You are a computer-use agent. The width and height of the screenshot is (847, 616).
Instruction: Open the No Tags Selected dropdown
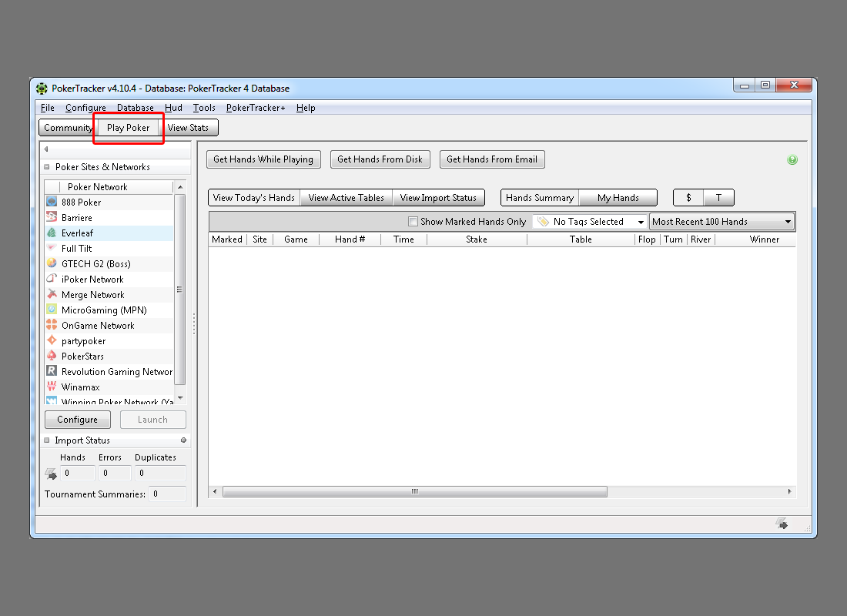[x=591, y=222]
